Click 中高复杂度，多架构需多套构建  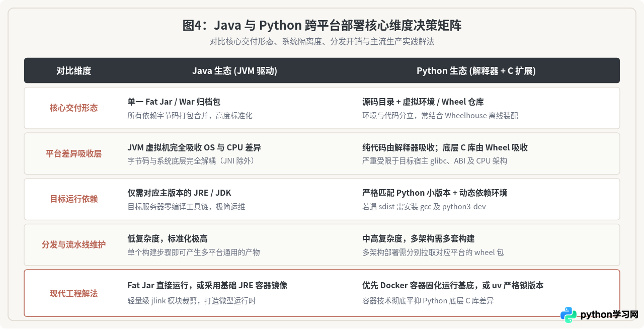click(x=419, y=238)
